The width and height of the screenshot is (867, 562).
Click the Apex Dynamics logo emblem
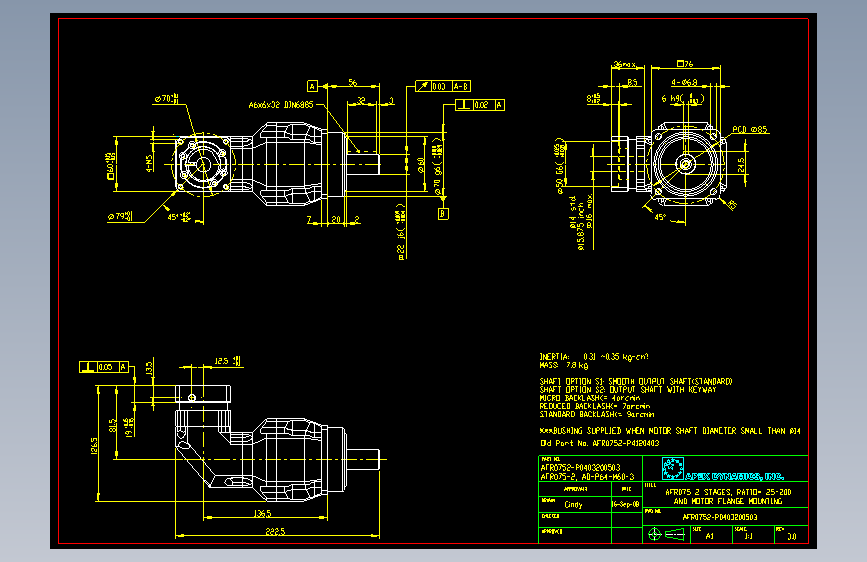click(673, 468)
